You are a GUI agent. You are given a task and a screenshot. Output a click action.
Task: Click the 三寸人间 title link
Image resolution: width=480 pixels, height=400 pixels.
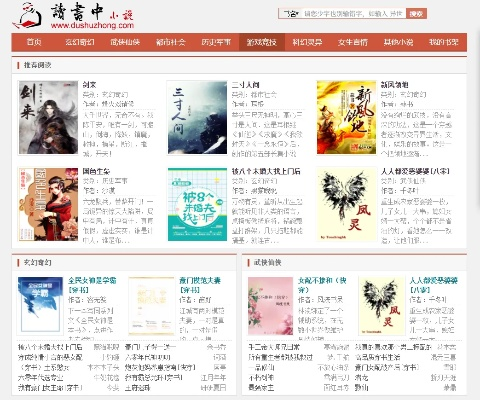tap(246, 85)
